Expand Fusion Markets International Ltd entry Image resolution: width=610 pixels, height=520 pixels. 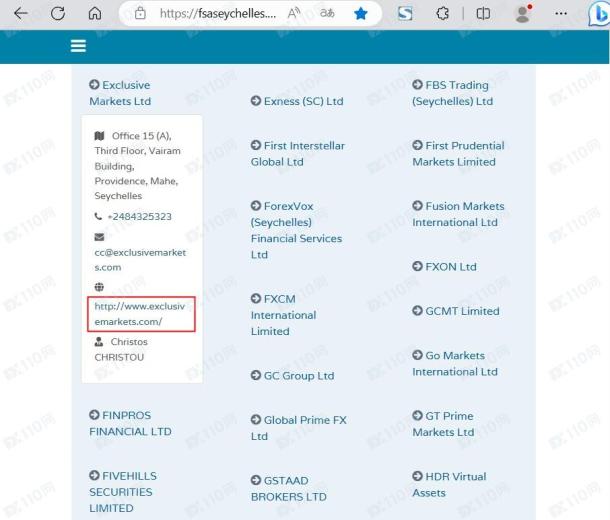(x=458, y=214)
